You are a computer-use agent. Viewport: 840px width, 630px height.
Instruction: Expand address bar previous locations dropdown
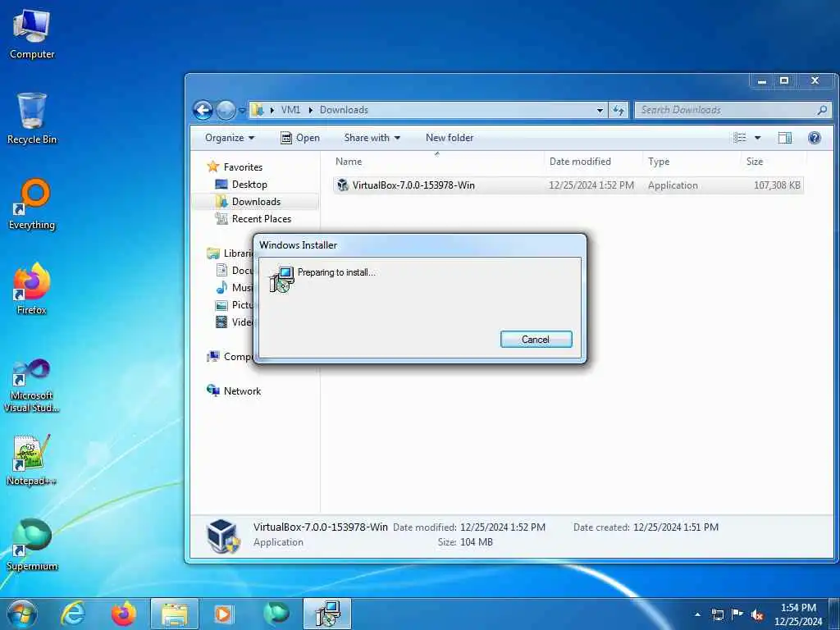[600, 111]
